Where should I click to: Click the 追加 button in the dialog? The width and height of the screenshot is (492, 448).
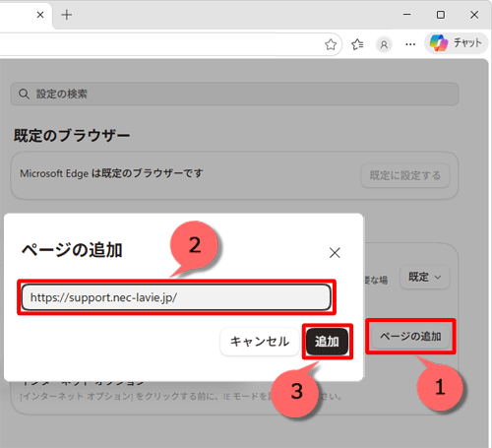click(x=327, y=342)
